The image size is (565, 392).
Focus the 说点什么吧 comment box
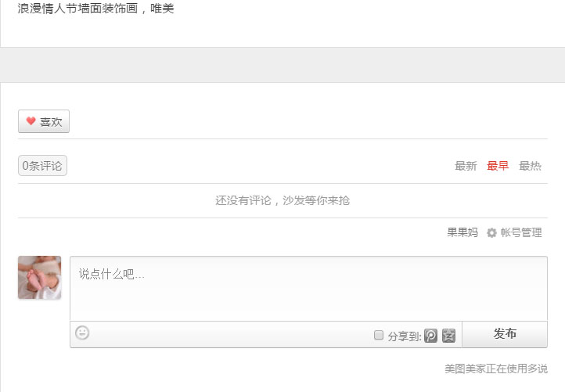click(309, 289)
